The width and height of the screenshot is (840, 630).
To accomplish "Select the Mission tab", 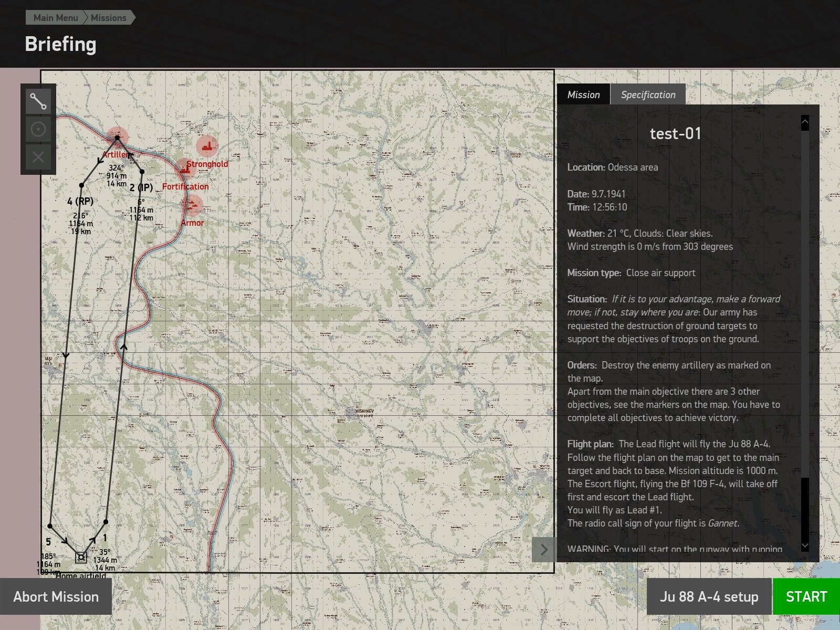I will [583, 94].
